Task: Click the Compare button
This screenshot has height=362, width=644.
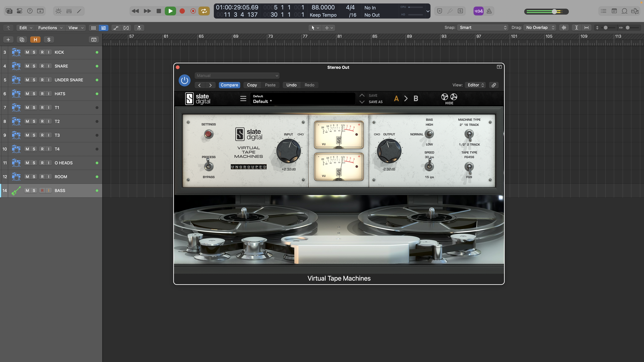Action: (x=229, y=85)
